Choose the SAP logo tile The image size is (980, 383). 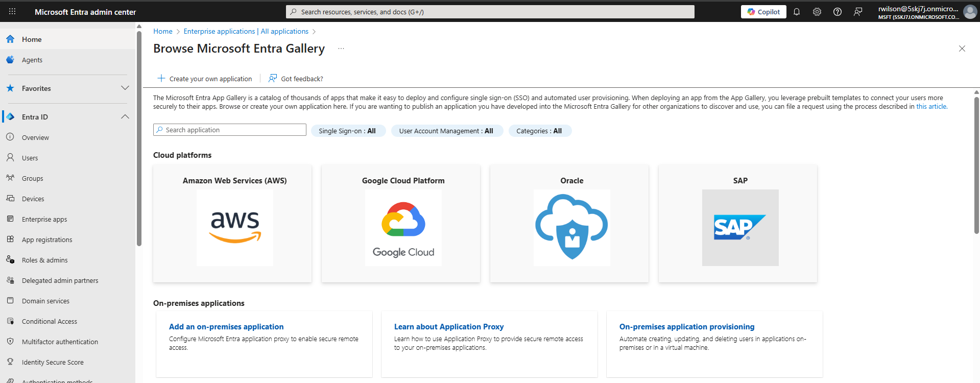pyautogui.click(x=740, y=227)
